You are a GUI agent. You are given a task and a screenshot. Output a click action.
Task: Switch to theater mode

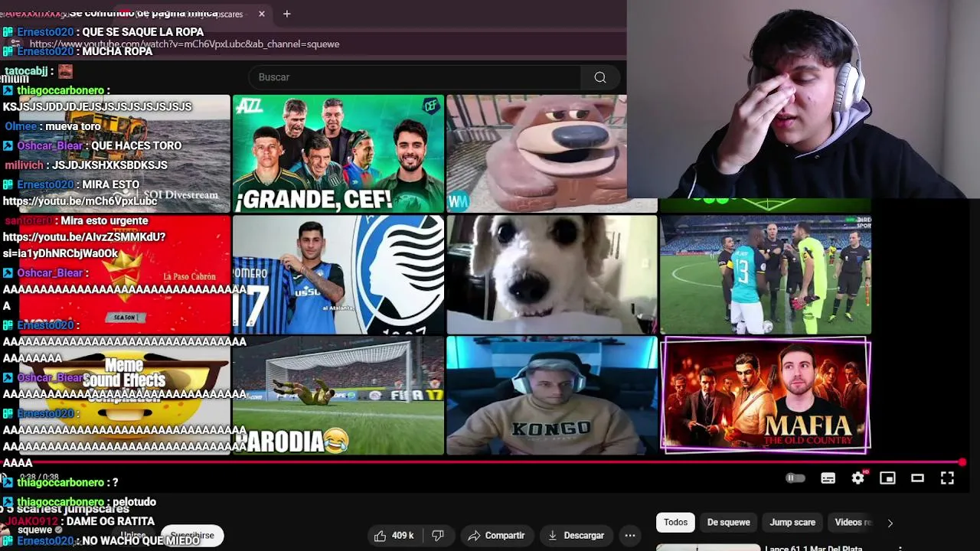coord(917,478)
